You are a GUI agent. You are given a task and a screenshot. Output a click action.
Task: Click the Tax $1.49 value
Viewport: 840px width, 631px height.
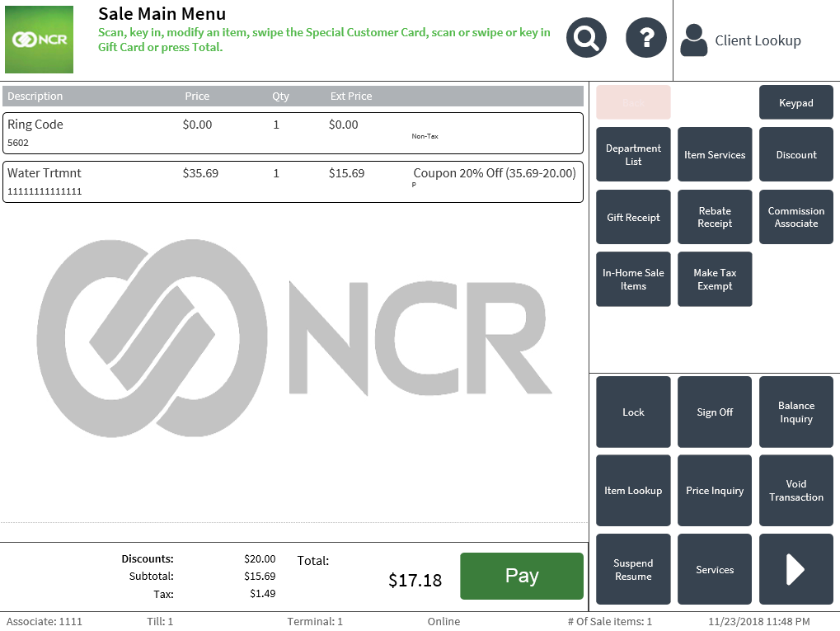[x=262, y=594]
